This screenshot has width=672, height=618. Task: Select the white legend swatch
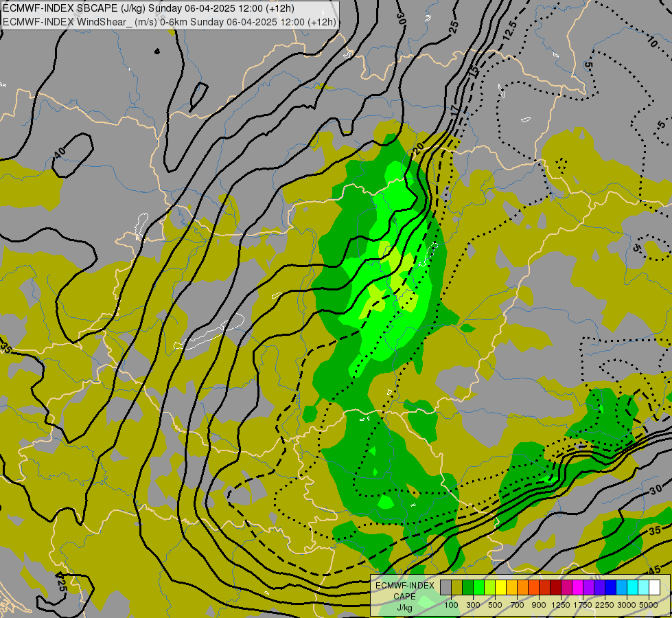click(x=654, y=588)
